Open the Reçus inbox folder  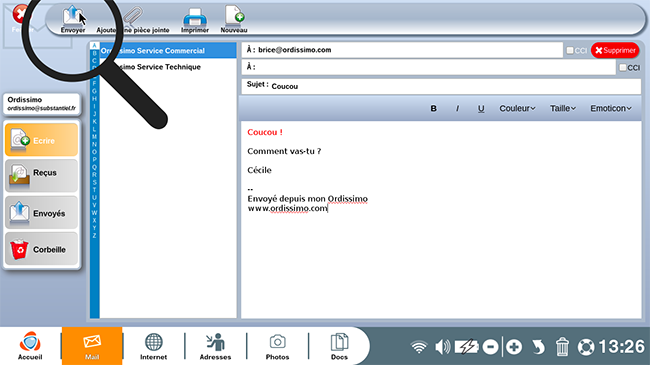click(41, 176)
